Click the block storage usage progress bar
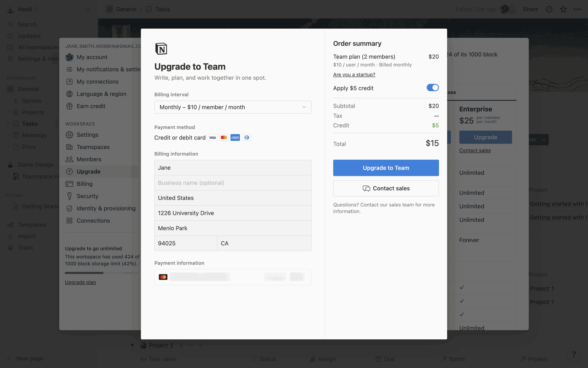Screen dimensions: 588x368 tap(101, 273)
